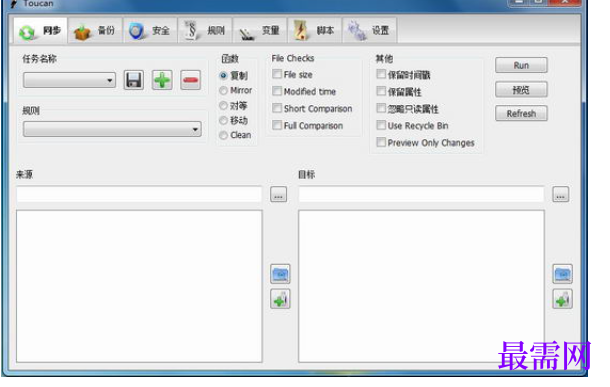This screenshot has height=387, width=610.
Task: Enable the File size check
Action: [277, 74]
